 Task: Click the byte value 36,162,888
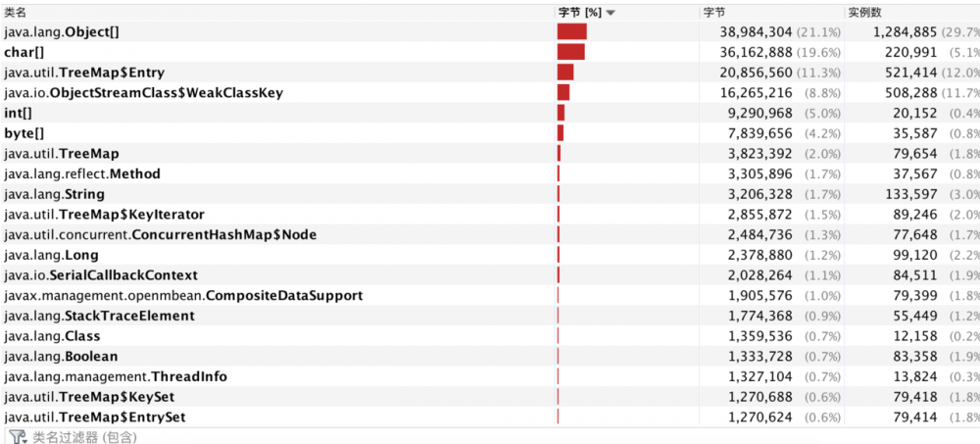(x=757, y=52)
